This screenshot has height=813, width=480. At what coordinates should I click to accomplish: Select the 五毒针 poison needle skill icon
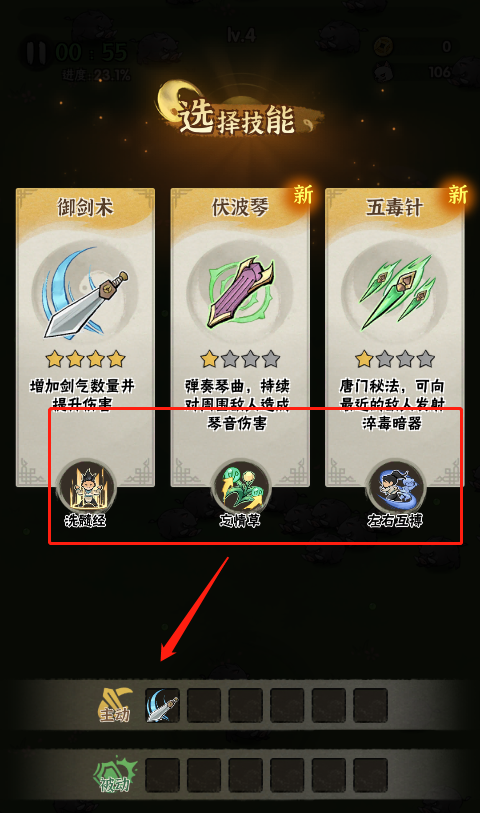pyautogui.click(x=397, y=293)
